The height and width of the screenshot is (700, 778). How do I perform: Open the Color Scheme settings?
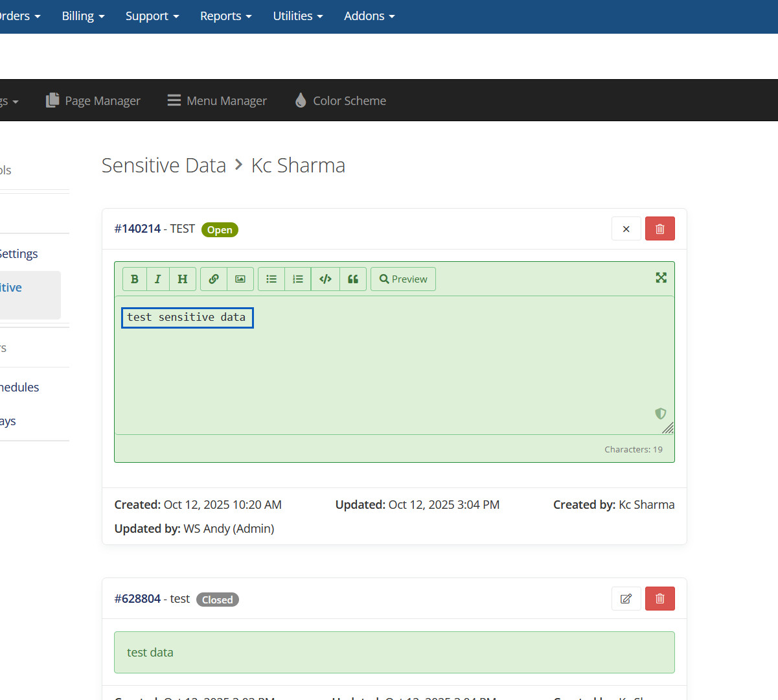click(340, 100)
